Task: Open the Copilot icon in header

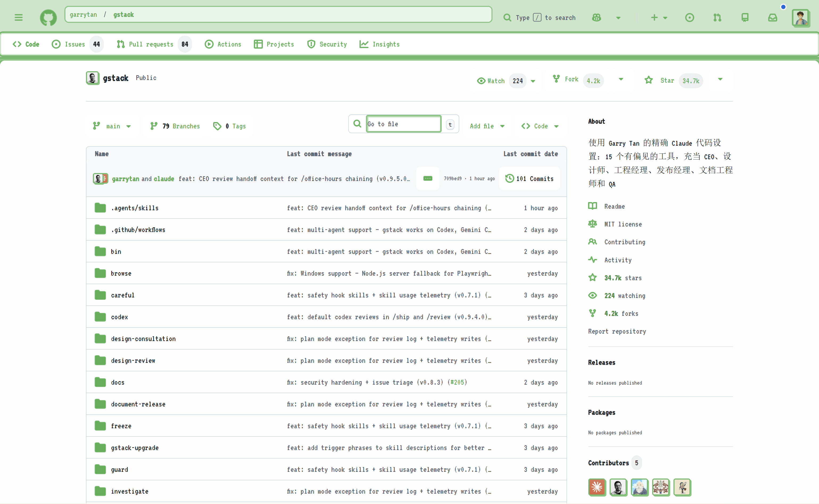Action: click(597, 17)
